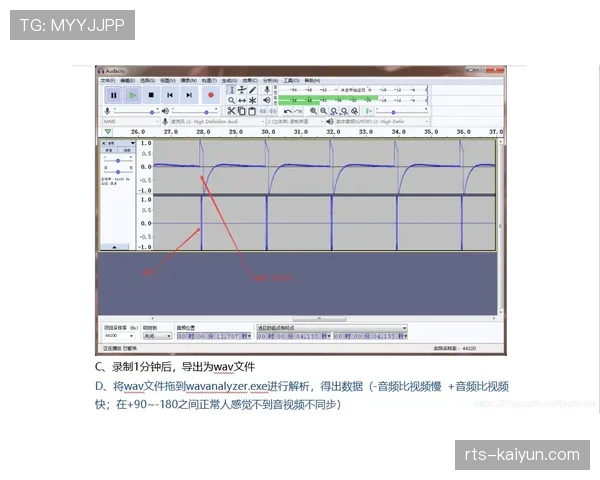Click the horizontal scrollbar thumb
The width and height of the screenshot is (600, 480).
(x=320, y=318)
